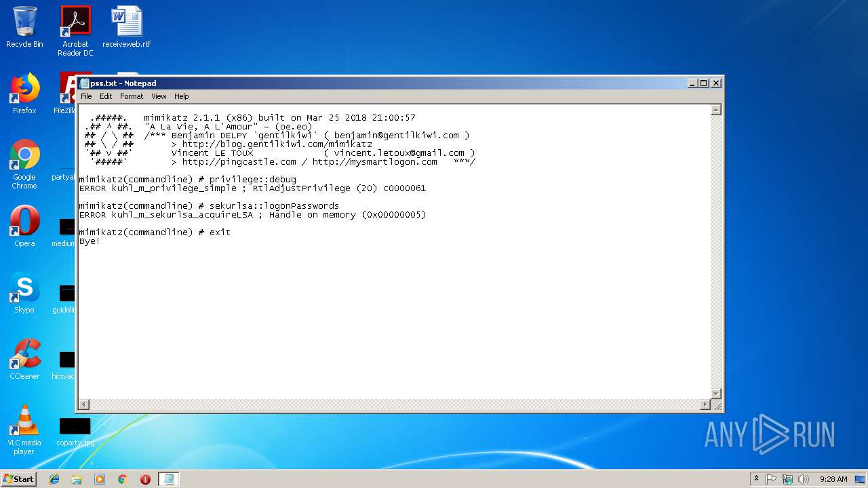
Task: Click the Show desktop button
Action: click(861, 479)
